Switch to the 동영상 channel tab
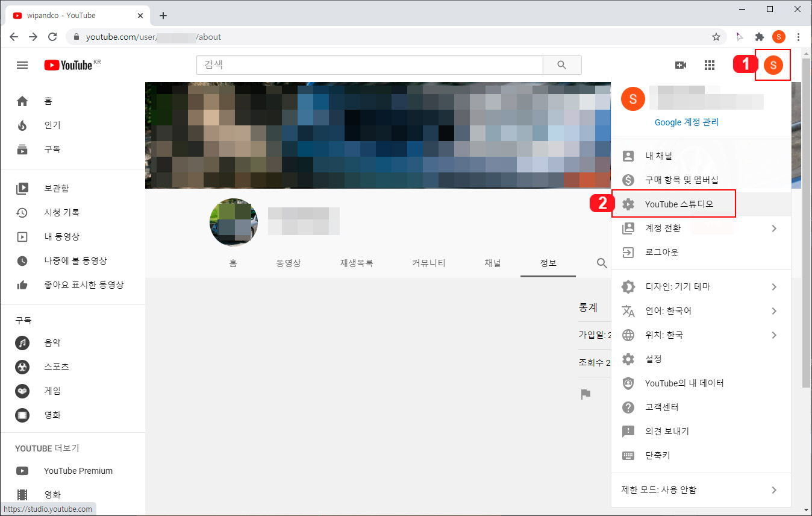812x516 pixels. point(289,263)
